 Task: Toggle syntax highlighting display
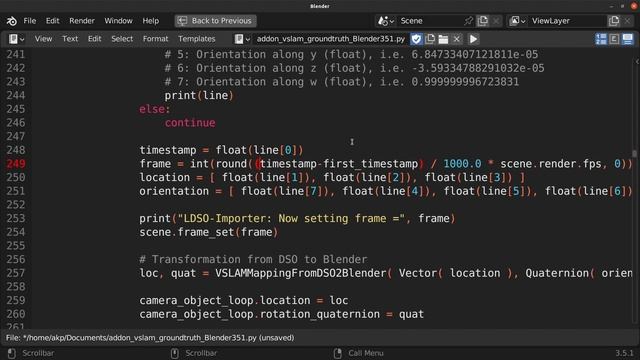click(x=627, y=39)
